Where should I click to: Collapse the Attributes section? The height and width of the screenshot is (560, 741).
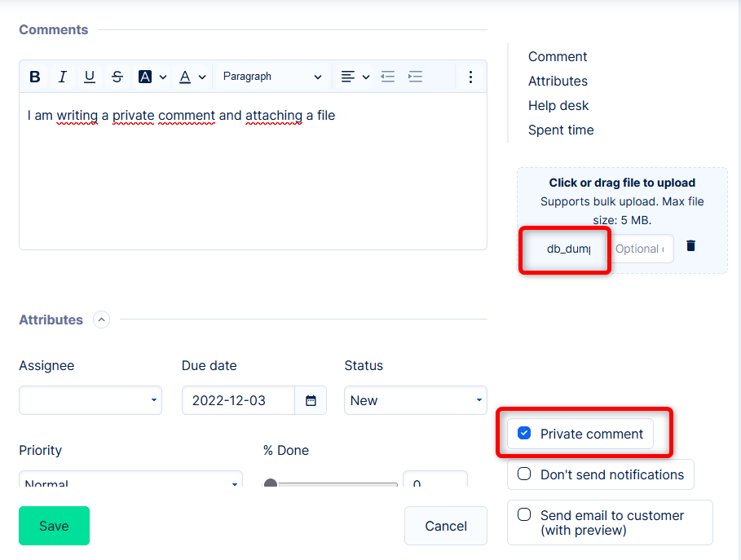(101, 320)
